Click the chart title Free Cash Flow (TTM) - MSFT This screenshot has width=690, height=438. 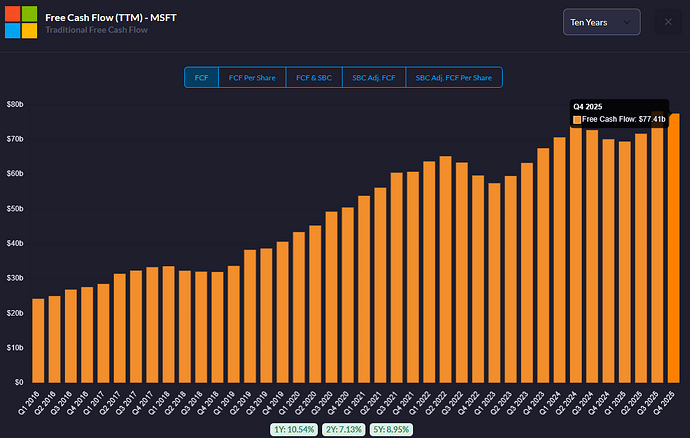pyautogui.click(x=111, y=18)
